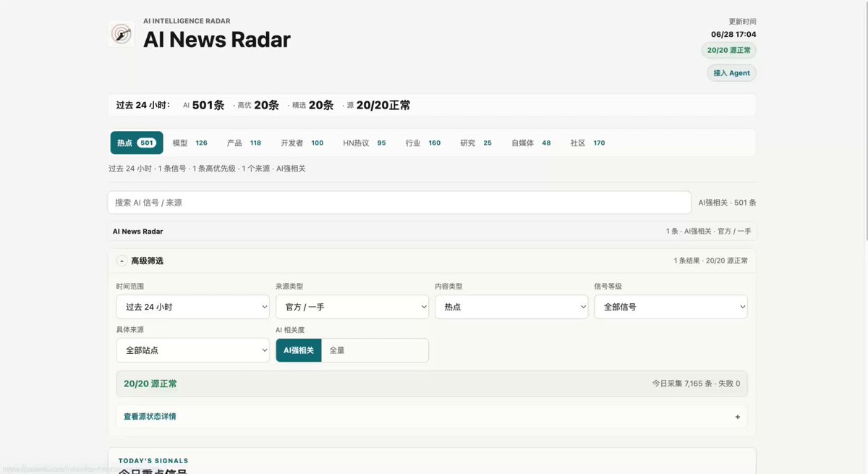Click the TODAY'S SIGNALS heading
This screenshot has width=868, height=474.
[153, 460]
